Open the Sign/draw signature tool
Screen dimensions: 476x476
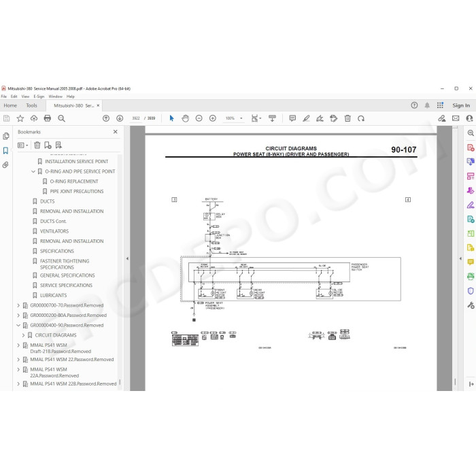click(320, 118)
